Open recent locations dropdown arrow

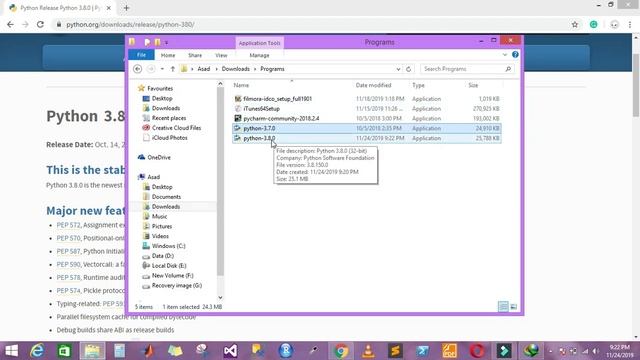162,69
